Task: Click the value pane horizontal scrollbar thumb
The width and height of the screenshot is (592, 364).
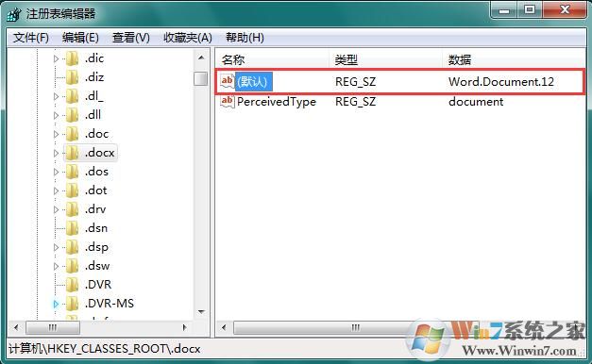Action: (x=355, y=327)
